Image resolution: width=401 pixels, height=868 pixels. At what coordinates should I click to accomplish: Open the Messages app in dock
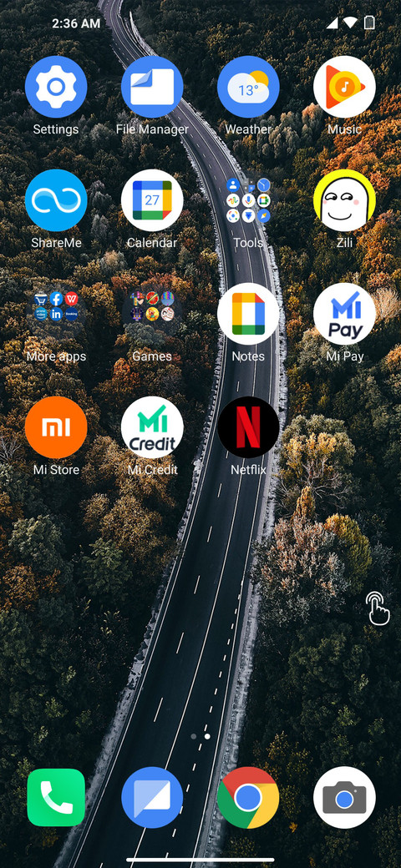click(152, 797)
